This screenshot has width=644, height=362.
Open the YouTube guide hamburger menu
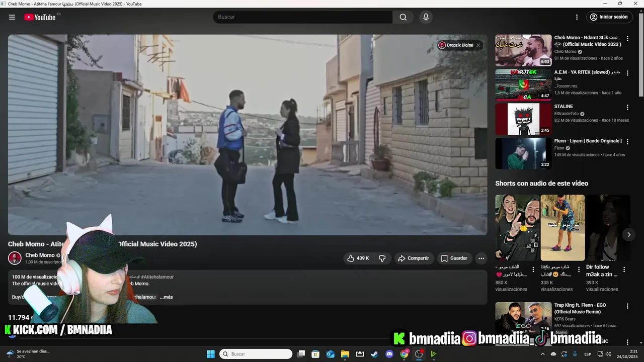point(12,17)
